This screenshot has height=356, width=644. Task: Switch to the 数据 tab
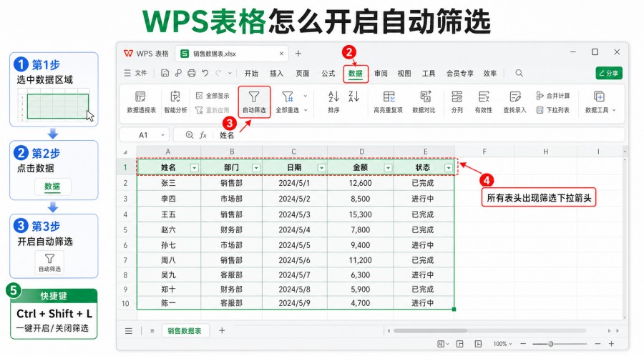[x=355, y=74]
